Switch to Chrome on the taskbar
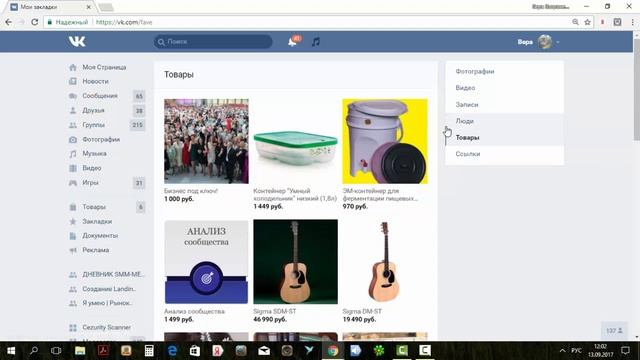This screenshot has height=360, width=640. 333,351
